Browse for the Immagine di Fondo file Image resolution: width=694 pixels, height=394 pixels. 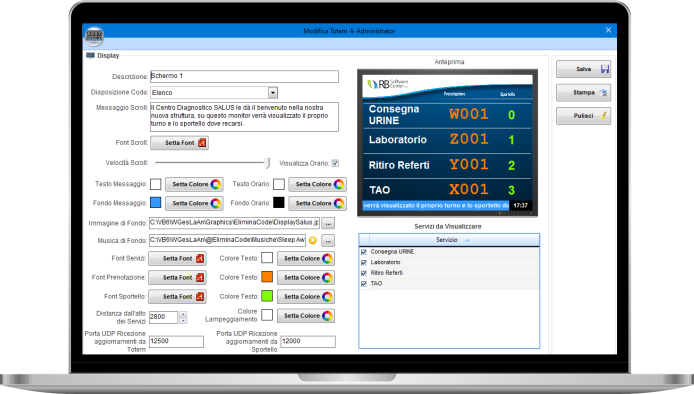click(x=328, y=223)
